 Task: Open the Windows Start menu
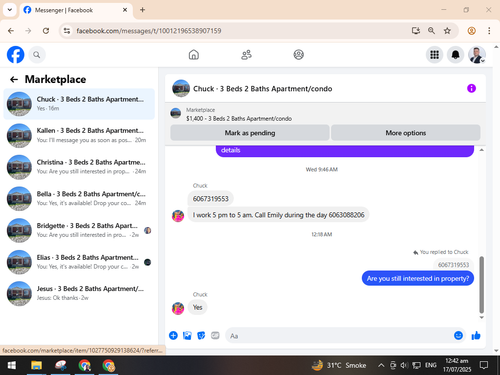[11, 365]
